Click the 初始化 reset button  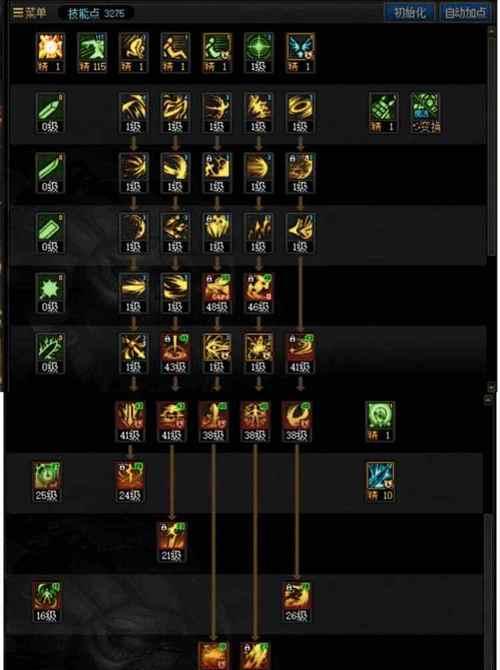pos(409,12)
